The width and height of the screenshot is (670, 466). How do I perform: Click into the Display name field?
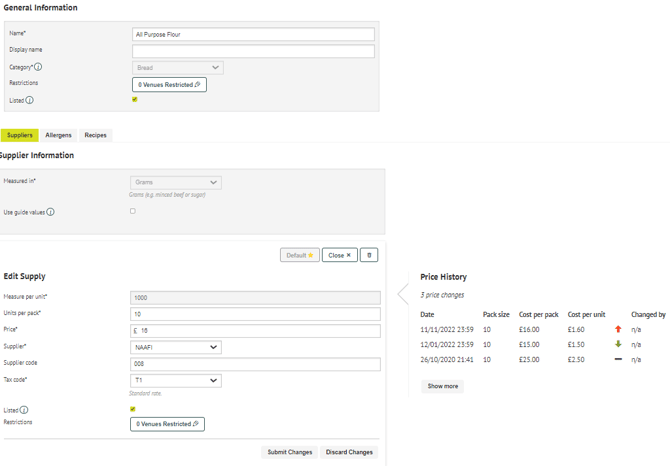pyautogui.click(x=253, y=51)
